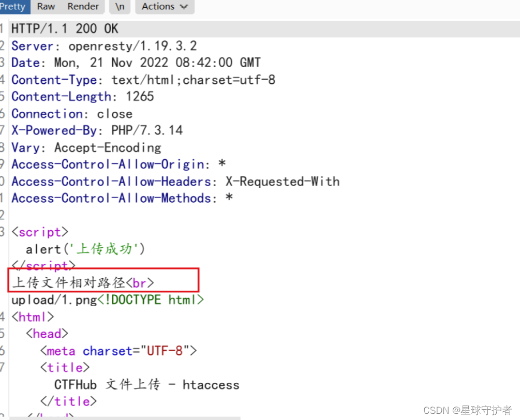Select the X-Powered-By header name
Screen dimensions: 520x420
pyautogui.click(x=54, y=130)
